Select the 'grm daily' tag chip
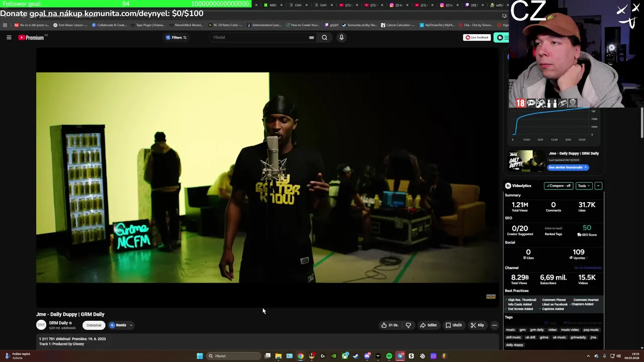The height and width of the screenshot is (362, 644). (537, 330)
